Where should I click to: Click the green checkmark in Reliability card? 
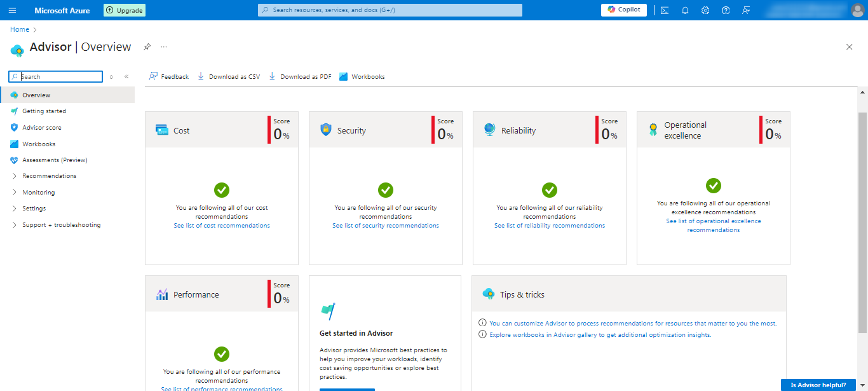[x=550, y=190]
